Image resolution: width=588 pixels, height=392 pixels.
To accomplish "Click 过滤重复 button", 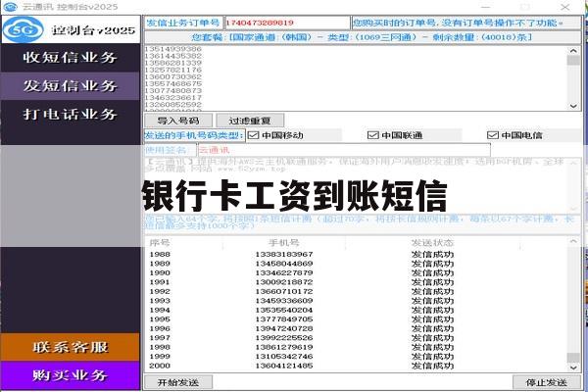I will coord(250,121).
